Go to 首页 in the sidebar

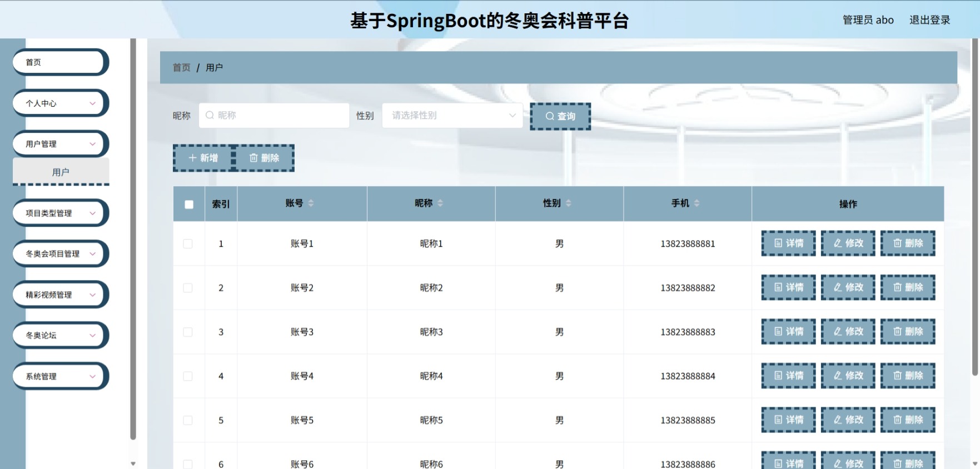pos(61,62)
